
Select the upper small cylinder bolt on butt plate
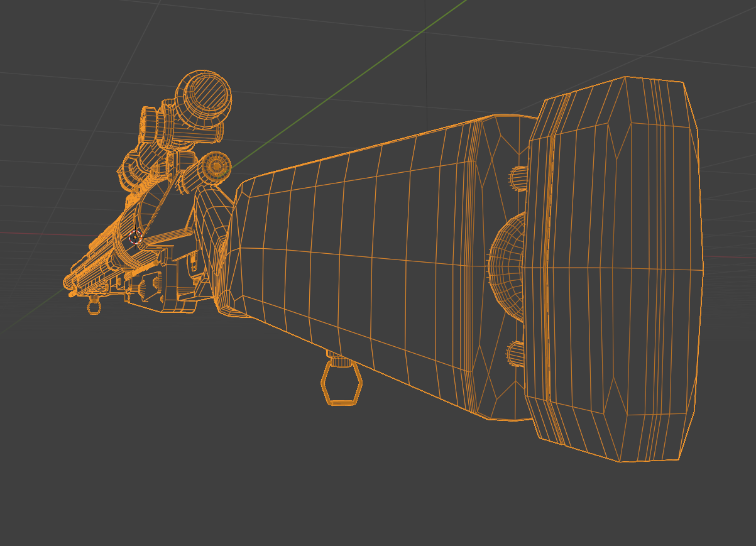[x=518, y=178]
